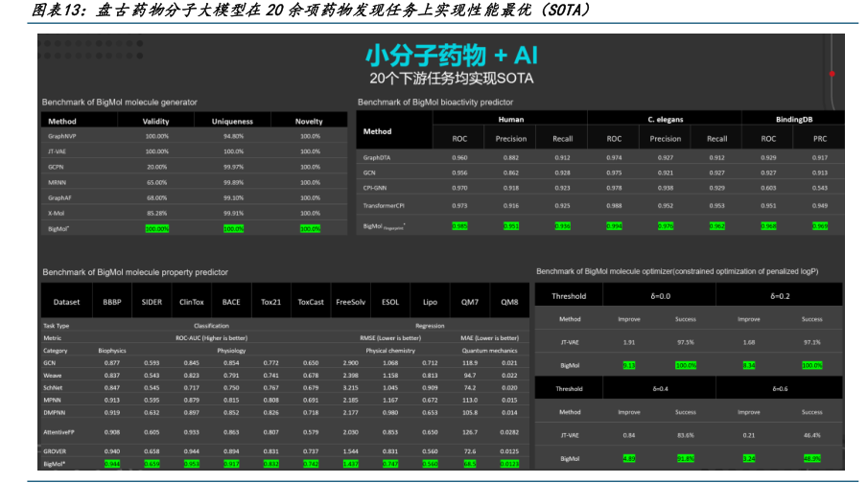The image size is (868, 483).
Task: Click the "δ=0.2" threshold header
Action: coord(780,296)
